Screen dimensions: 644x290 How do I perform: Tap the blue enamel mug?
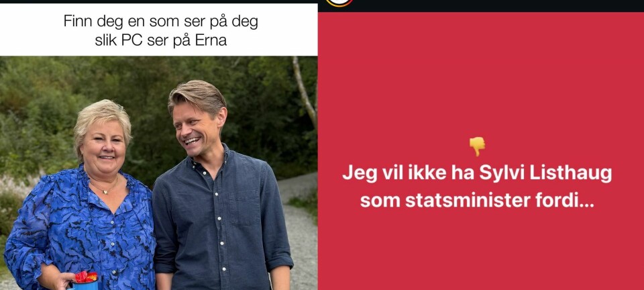[x=85, y=284]
